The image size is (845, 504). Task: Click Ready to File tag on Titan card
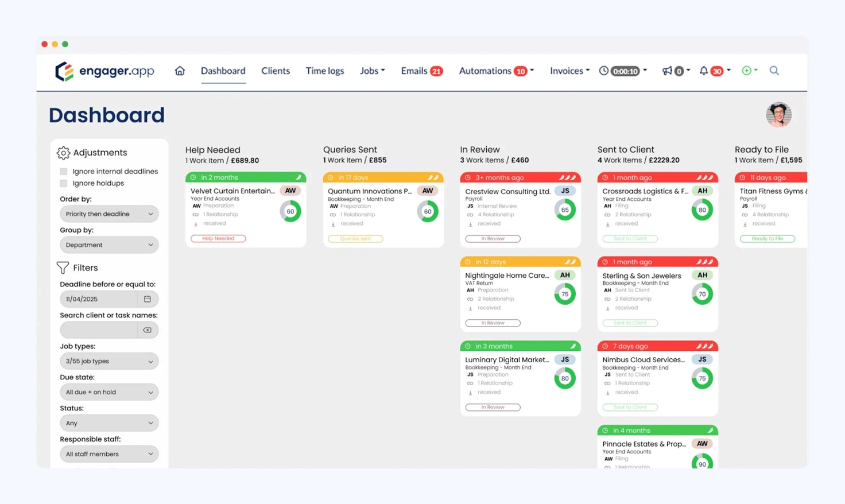click(768, 238)
